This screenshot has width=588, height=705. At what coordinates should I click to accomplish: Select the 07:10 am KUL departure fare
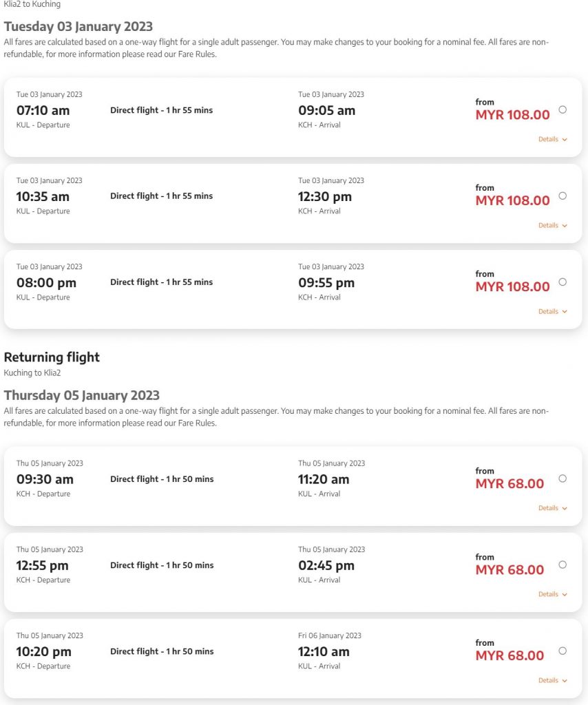tap(563, 109)
